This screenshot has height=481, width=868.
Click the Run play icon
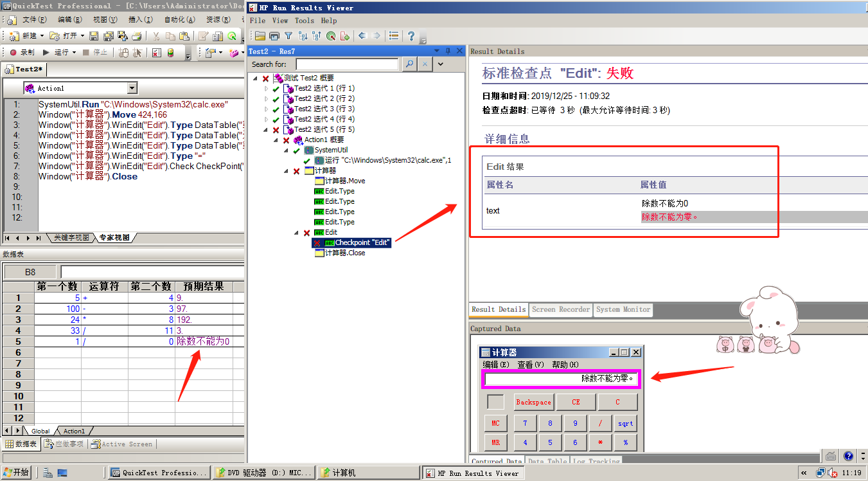(x=46, y=53)
